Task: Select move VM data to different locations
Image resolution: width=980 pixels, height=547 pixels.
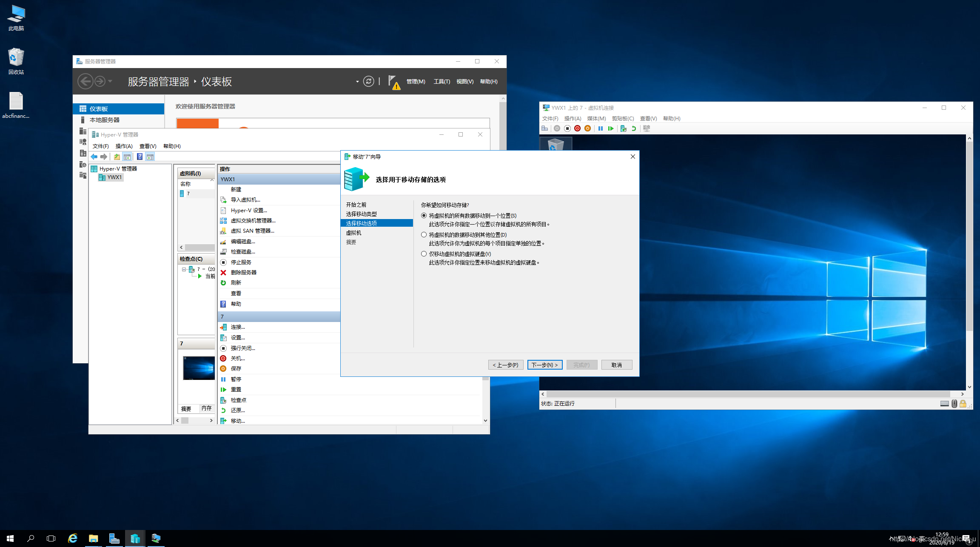Action: point(424,235)
